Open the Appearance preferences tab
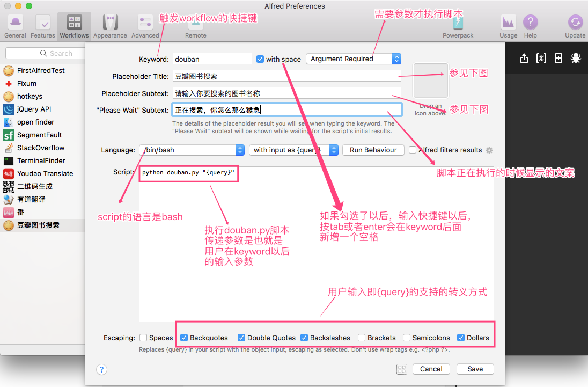 [111, 26]
